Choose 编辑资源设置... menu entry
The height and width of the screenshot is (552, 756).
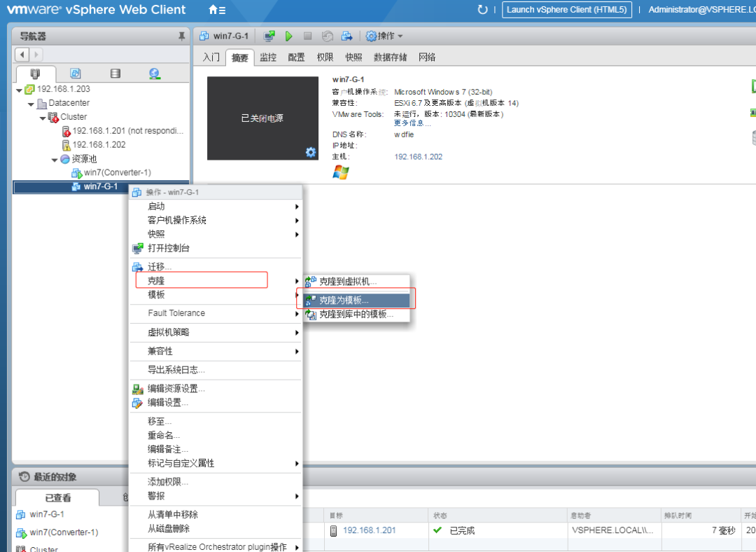coord(216,389)
